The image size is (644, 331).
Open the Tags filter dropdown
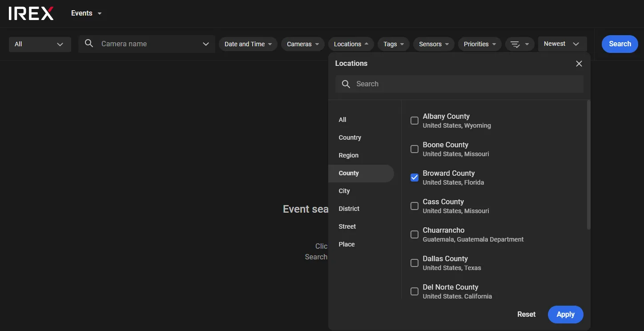pos(394,44)
